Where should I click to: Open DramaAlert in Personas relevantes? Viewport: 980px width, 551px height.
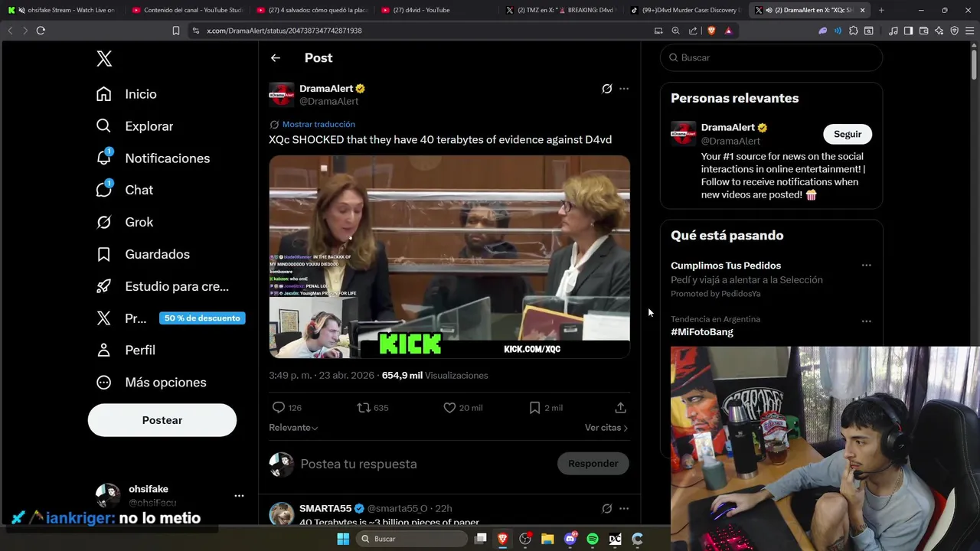click(x=728, y=128)
